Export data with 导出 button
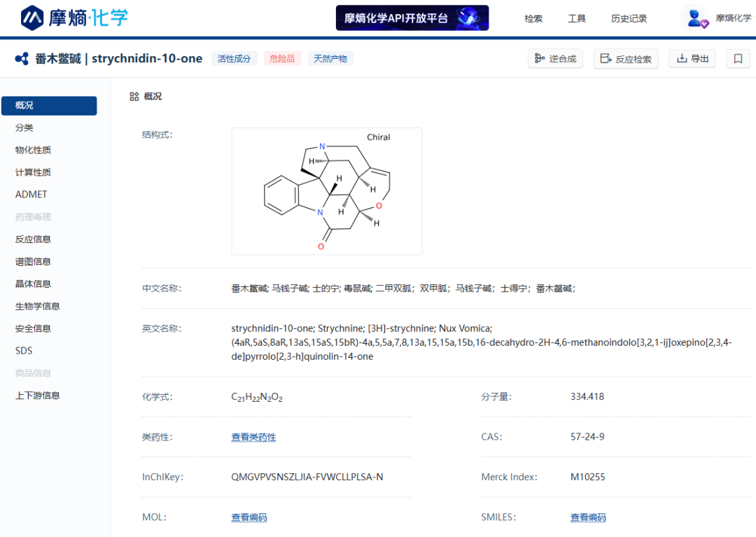The width and height of the screenshot is (756, 537). [x=692, y=59]
